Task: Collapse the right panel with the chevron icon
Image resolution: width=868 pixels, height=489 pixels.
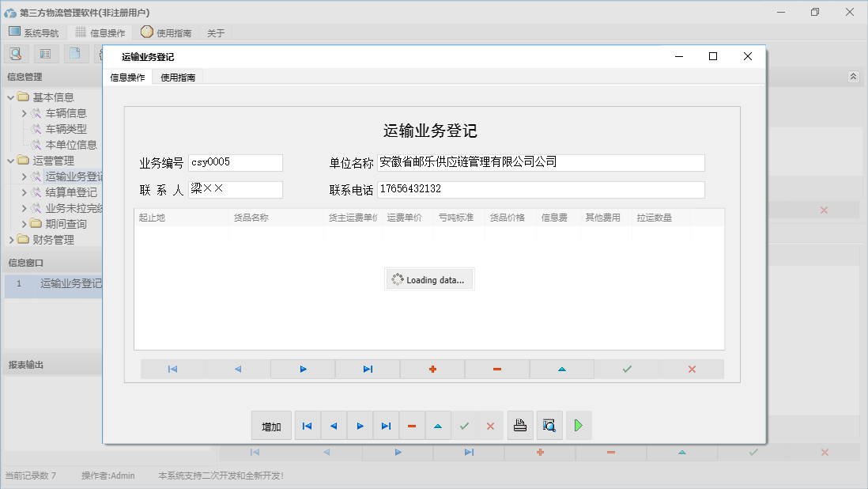Action: pyautogui.click(x=852, y=77)
